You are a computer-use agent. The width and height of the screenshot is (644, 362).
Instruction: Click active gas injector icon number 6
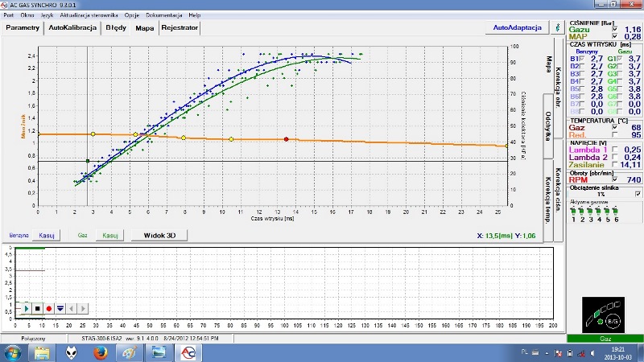pos(616,212)
